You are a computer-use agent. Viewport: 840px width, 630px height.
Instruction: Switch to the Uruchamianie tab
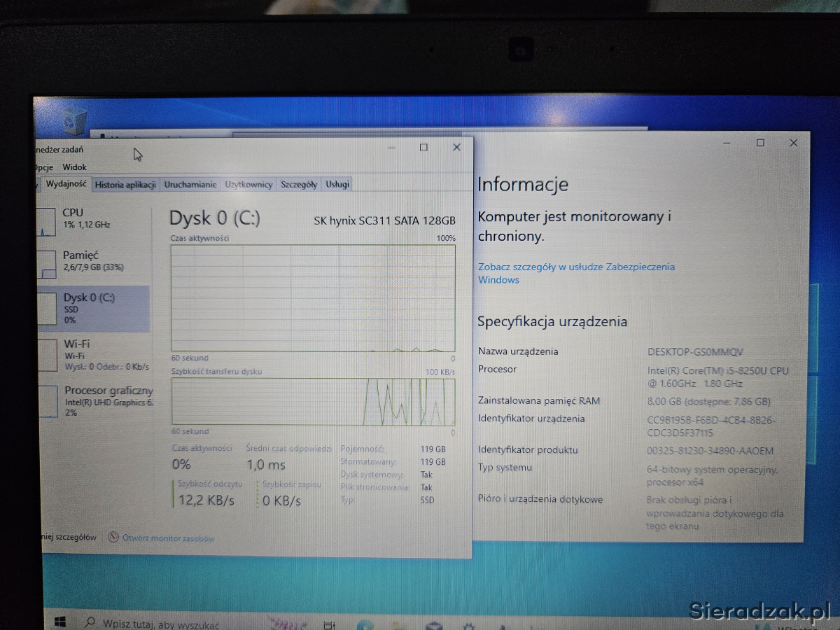[190, 185]
